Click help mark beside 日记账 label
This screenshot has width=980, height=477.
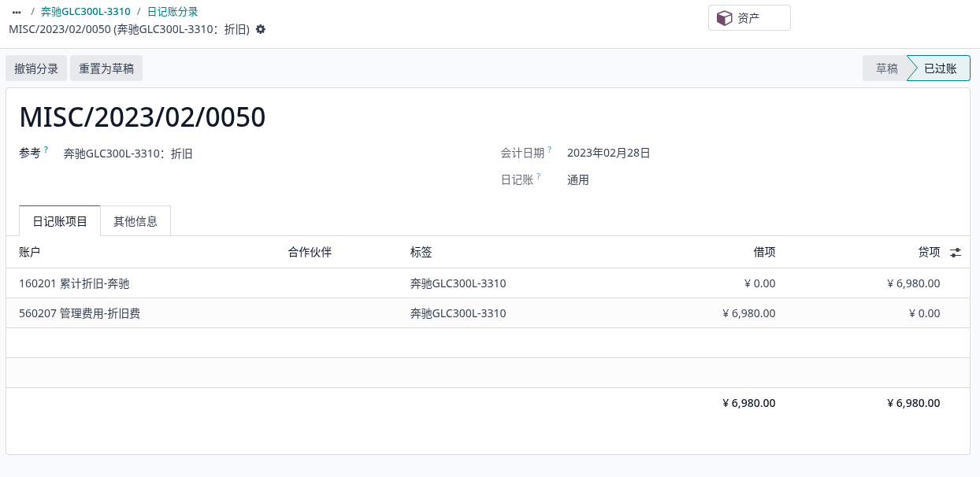tap(538, 176)
